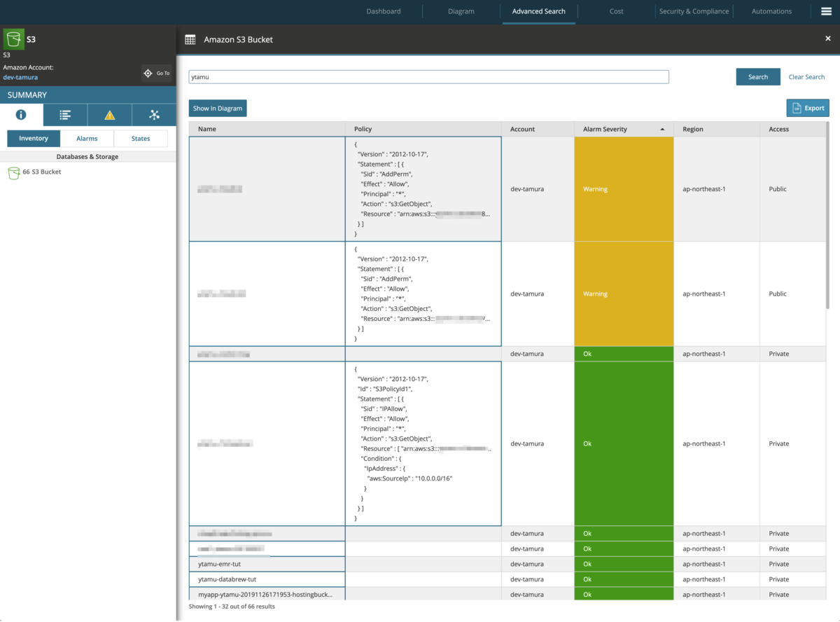This screenshot has height=622, width=840.
Task: Click 'Showing 1 - 32 out of 66 results' text
Action: (x=232, y=607)
